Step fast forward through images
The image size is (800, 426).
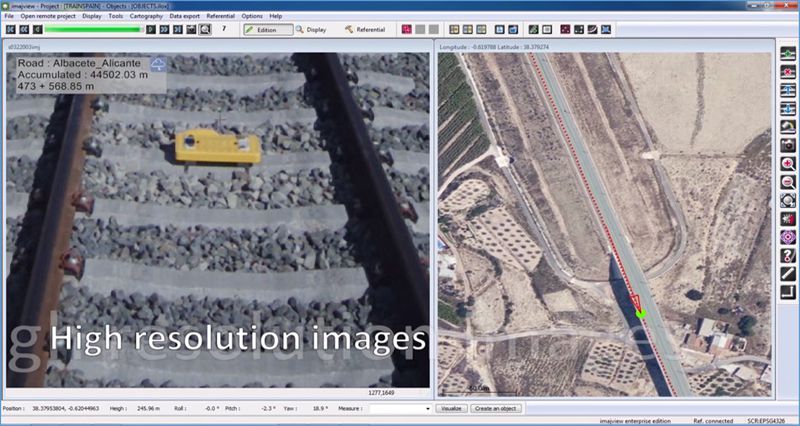(164, 30)
